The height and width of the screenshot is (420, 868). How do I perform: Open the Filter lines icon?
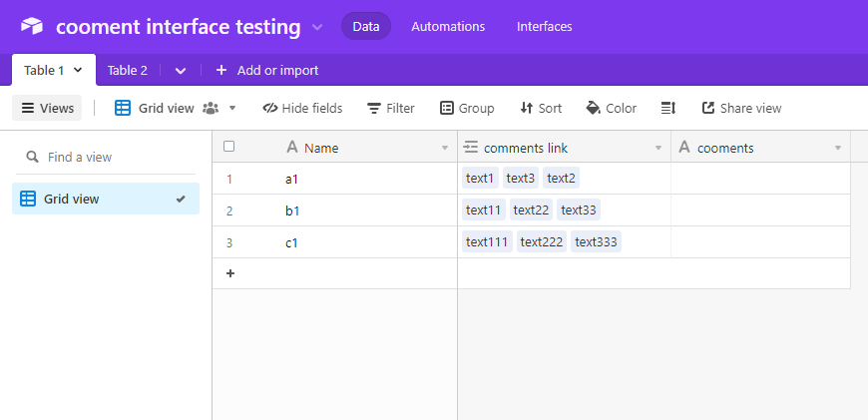point(374,109)
